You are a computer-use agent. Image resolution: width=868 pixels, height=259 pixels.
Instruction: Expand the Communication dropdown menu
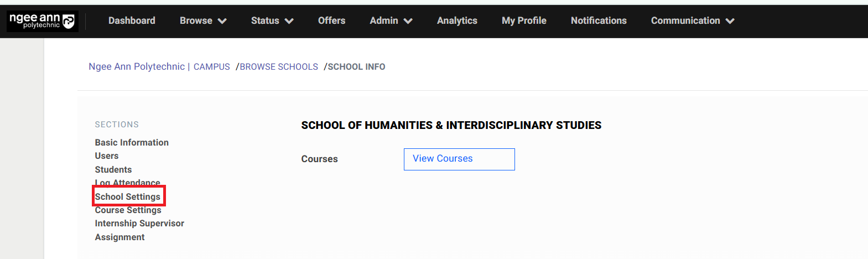[x=692, y=20]
